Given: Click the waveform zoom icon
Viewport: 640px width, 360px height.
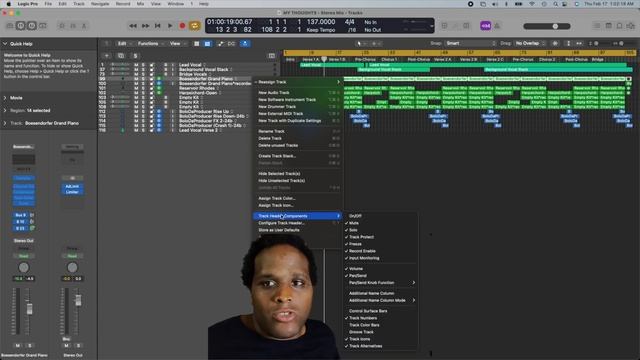Looking at the screenshot, I should (555, 43).
